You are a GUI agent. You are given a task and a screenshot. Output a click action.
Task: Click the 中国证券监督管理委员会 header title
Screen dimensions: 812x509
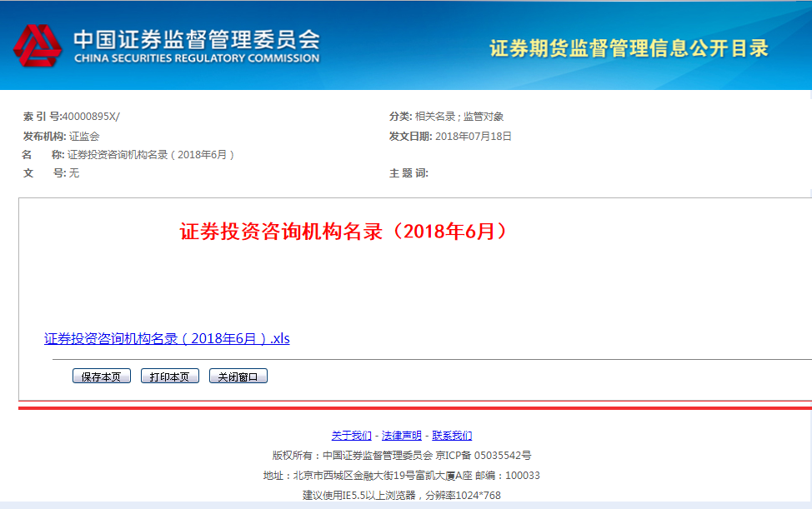pos(197,40)
